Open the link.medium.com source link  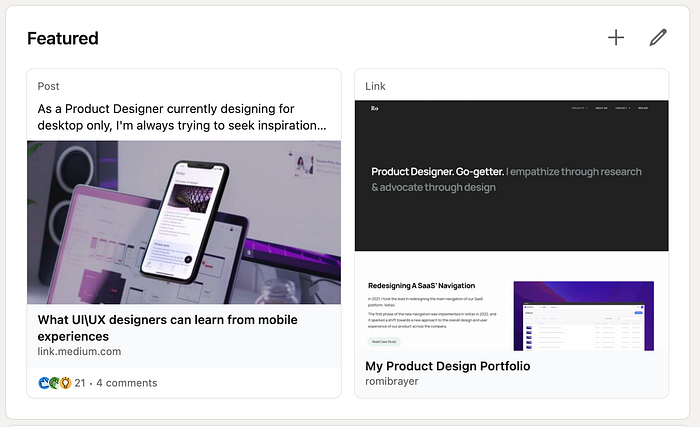[x=79, y=352]
